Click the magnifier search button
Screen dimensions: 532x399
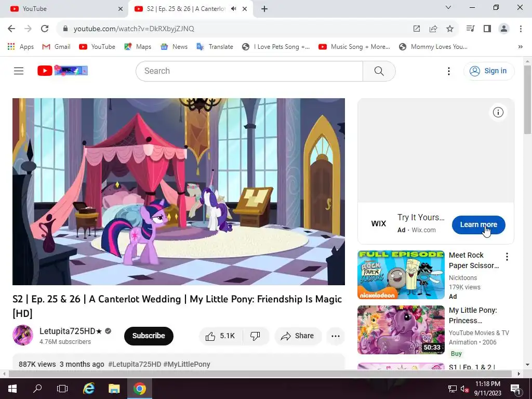click(x=379, y=71)
